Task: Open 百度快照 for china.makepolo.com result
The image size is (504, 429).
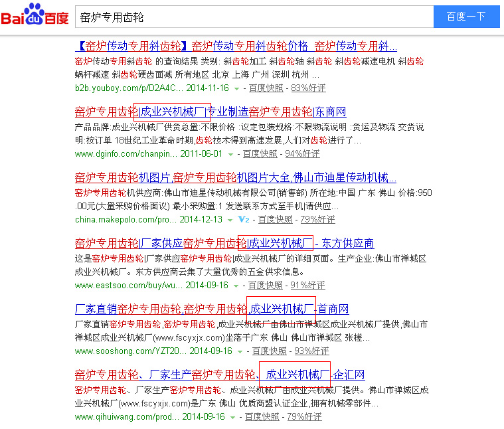Action: (275, 220)
